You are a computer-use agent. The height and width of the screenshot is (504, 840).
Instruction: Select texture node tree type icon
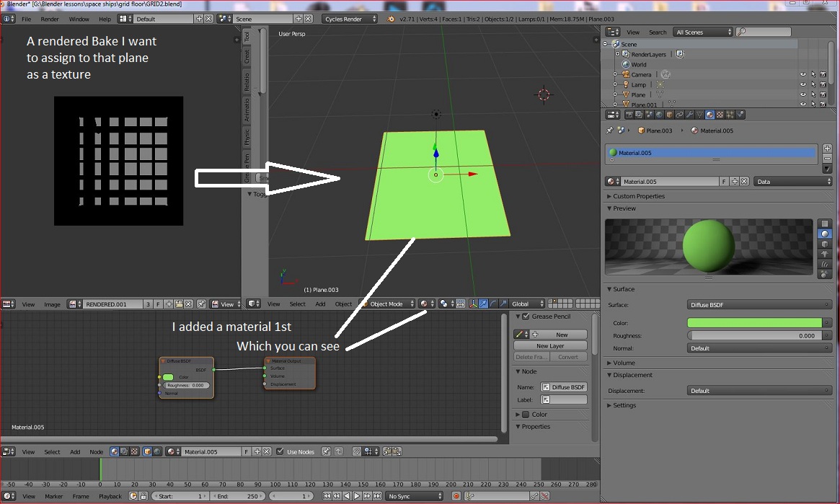134,451
